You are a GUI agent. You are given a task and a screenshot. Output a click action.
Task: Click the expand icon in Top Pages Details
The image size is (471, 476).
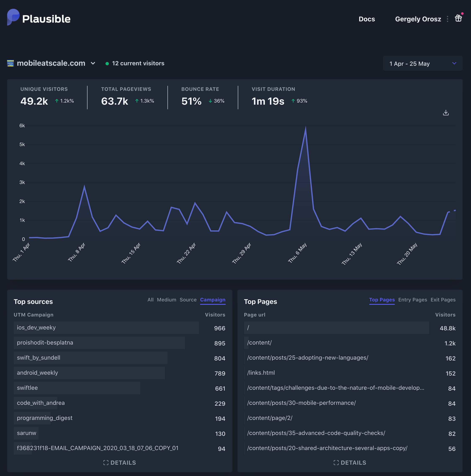pyautogui.click(x=336, y=462)
